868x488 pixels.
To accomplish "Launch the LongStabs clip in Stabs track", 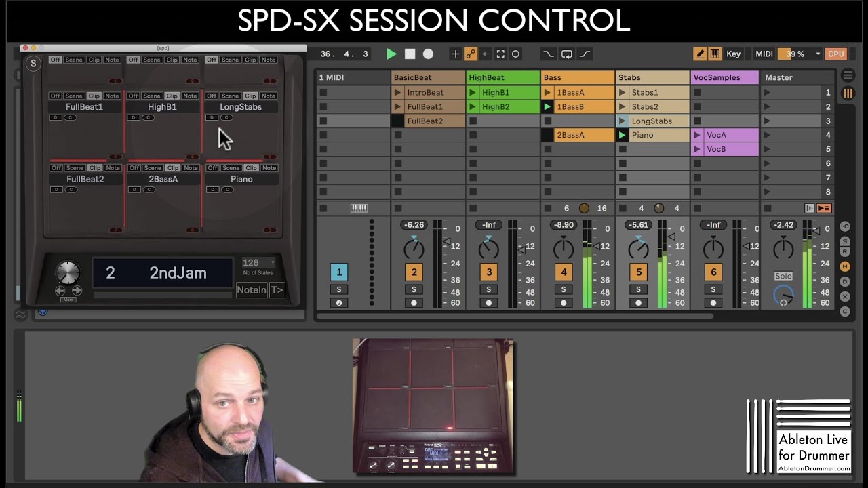I will 622,121.
